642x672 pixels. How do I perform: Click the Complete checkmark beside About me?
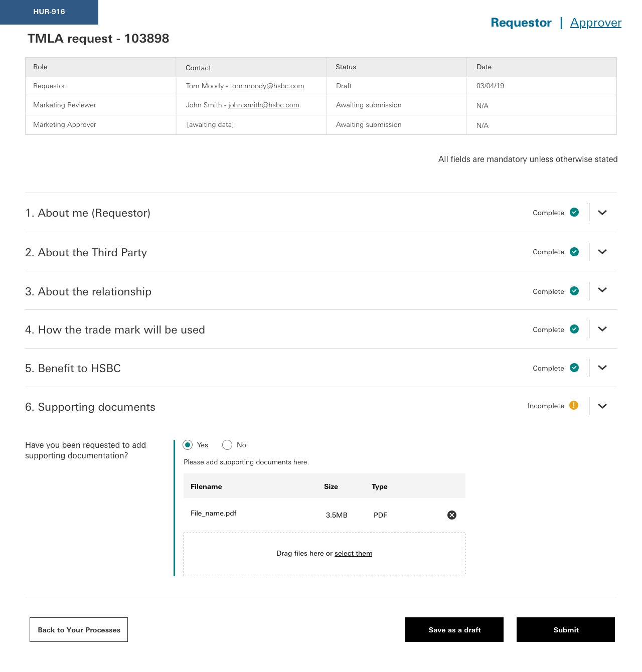(574, 212)
